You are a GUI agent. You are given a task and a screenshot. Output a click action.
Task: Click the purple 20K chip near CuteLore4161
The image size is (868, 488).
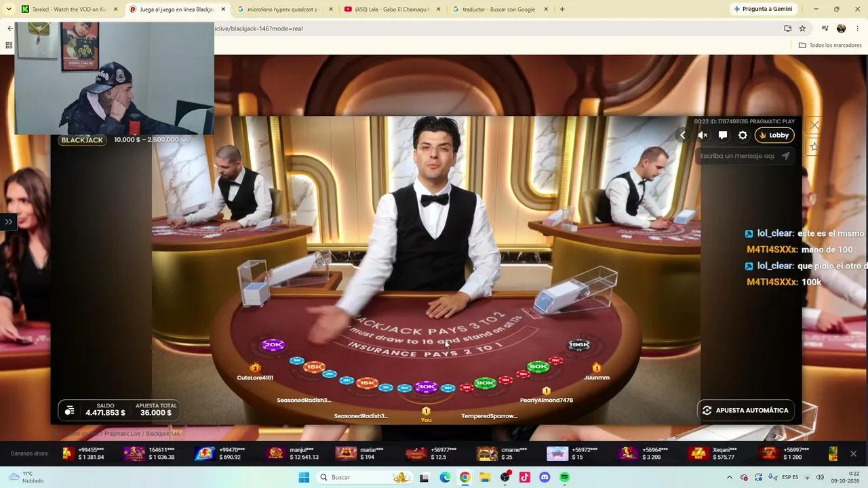pos(273,344)
